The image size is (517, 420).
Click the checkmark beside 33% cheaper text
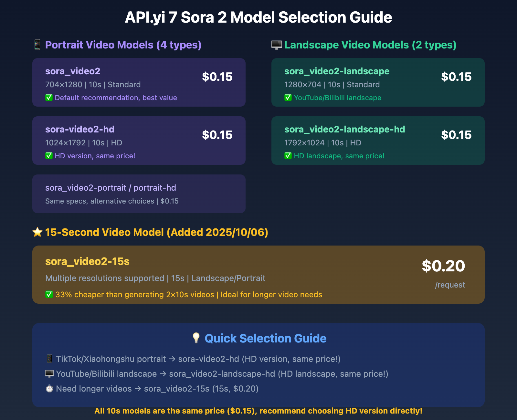(49, 295)
